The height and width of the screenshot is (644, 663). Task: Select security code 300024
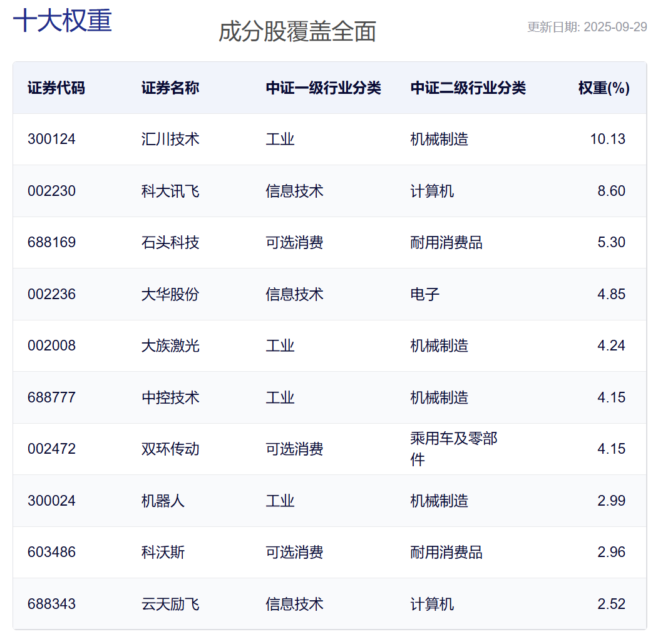51,501
